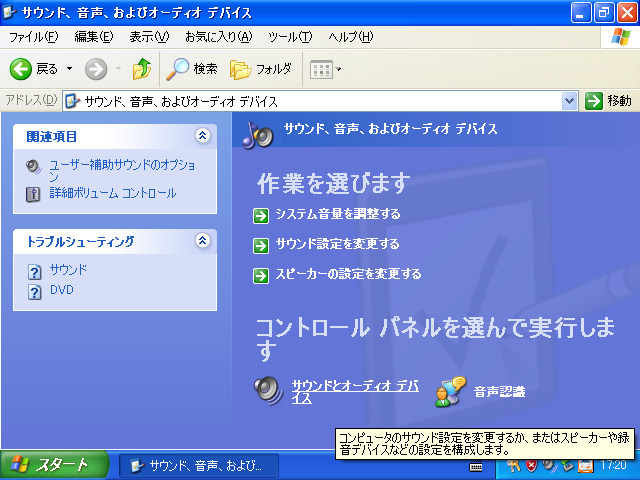Click the Views grid icon in the toolbar

tap(321, 69)
